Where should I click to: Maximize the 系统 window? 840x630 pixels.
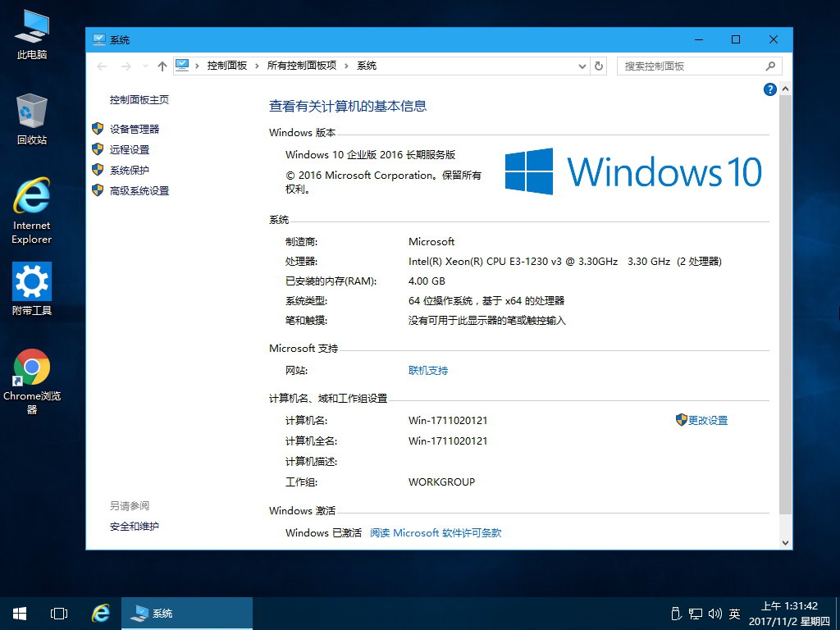click(x=736, y=39)
